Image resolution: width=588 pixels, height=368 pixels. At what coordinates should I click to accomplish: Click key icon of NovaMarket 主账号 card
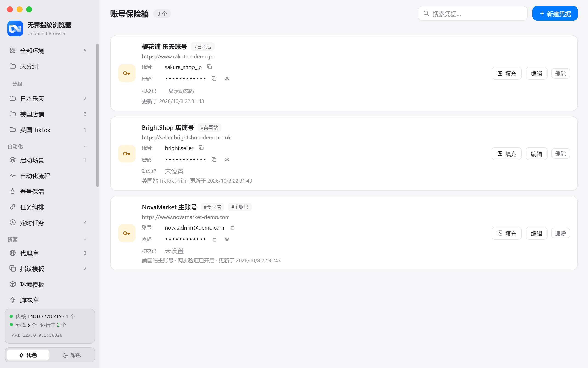127,233
